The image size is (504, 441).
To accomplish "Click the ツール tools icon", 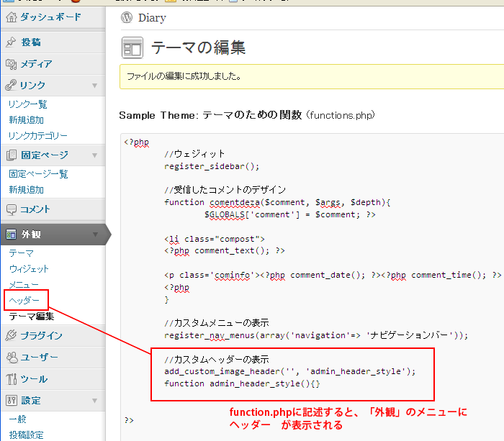I will pos(11,379).
